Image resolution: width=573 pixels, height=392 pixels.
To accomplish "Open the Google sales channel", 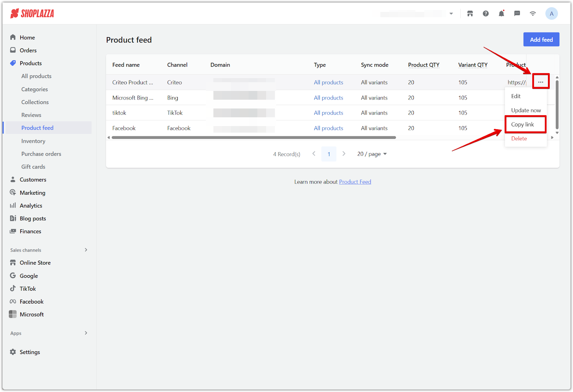I will [x=29, y=276].
